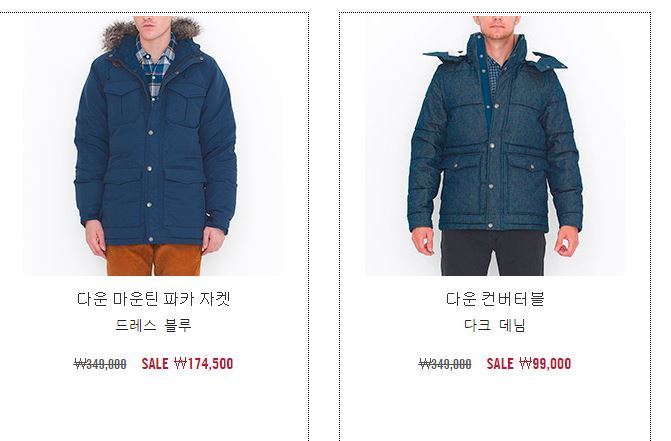This screenshot has height=441, width=671.
Task: Click the ₩174,500 sale price
Action: pyautogui.click(x=204, y=364)
